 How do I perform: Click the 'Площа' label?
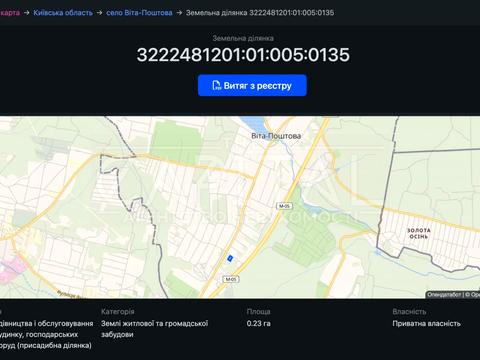(x=258, y=311)
